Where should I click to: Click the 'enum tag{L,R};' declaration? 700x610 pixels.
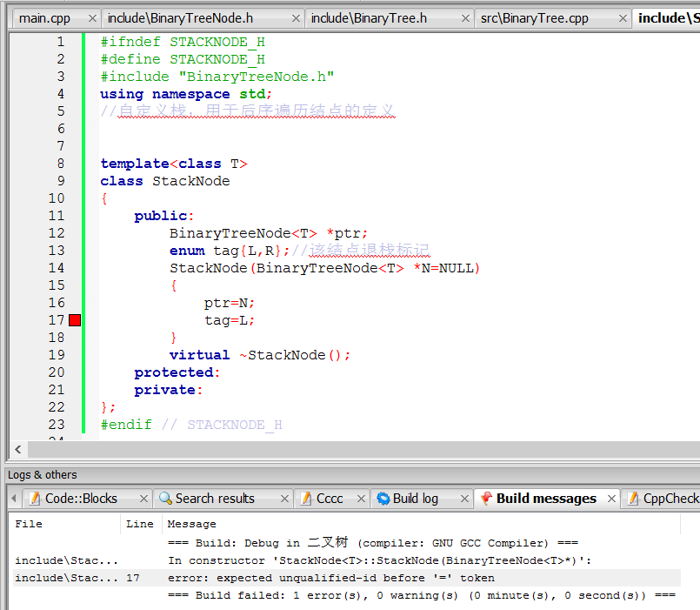[230, 251]
